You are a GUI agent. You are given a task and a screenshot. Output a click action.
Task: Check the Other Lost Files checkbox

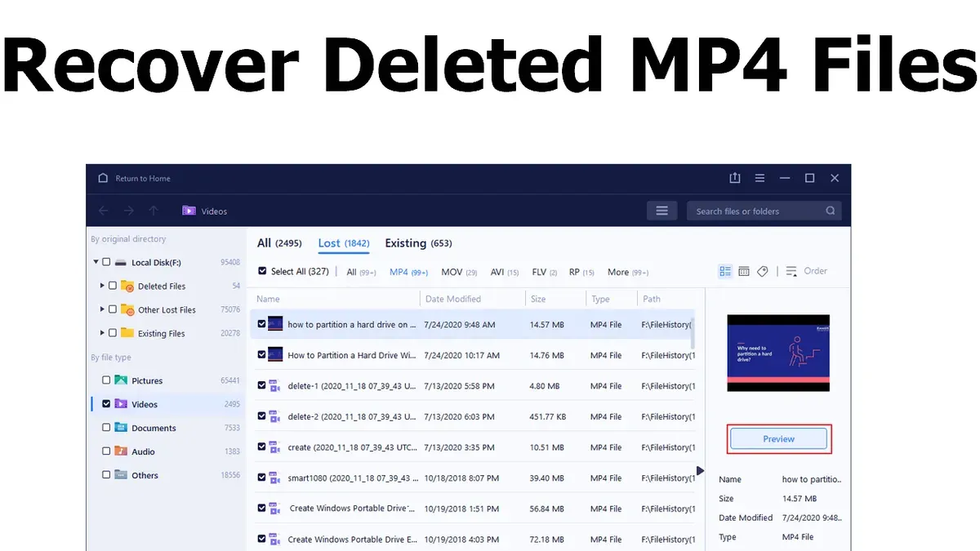pos(113,309)
